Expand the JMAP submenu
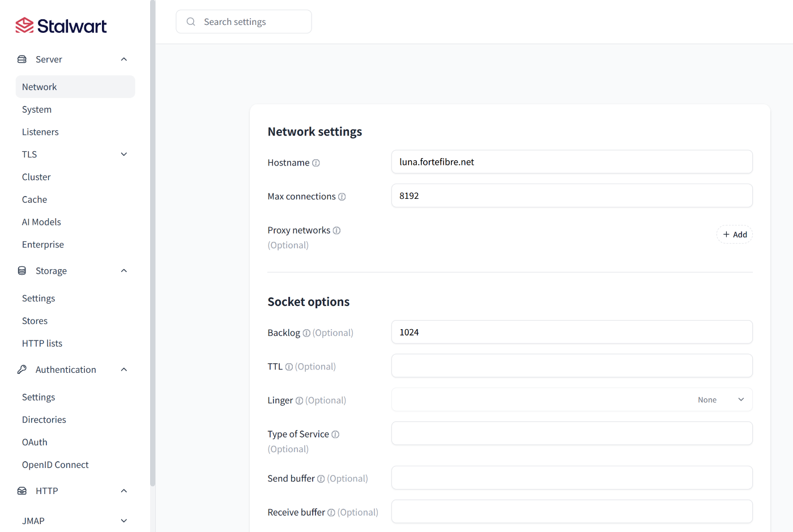Image resolution: width=793 pixels, height=532 pixels. click(x=124, y=521)
